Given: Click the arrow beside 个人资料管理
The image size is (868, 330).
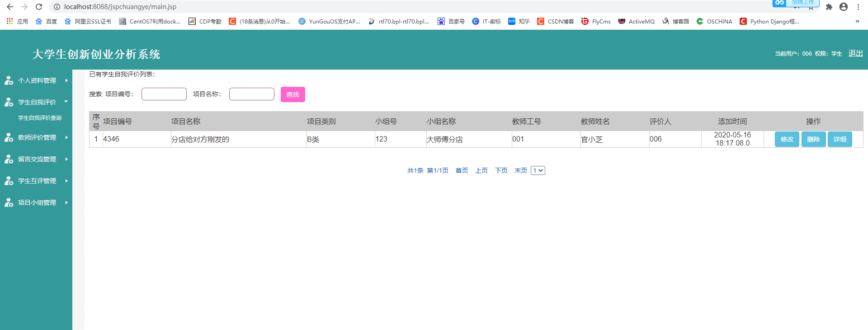Looking at the screenshot, I should (x=66, y=80).
